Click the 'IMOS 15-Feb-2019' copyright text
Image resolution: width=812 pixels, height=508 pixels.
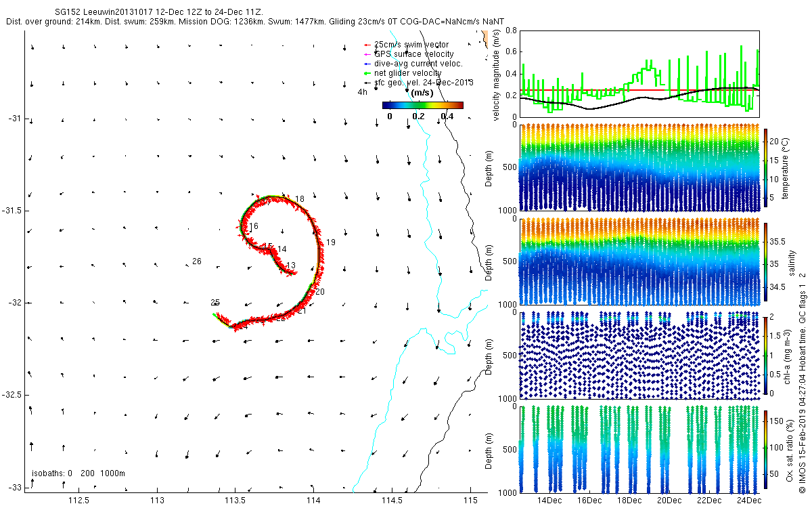tap(802, 382)
